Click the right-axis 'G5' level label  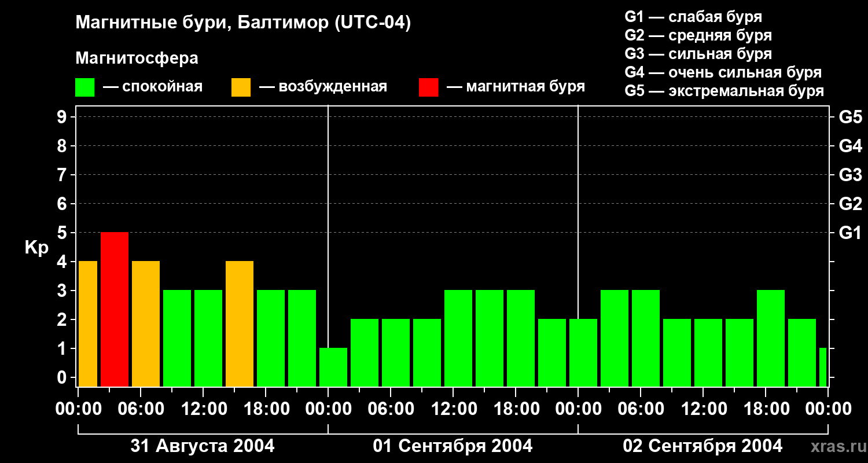[850, 117]
